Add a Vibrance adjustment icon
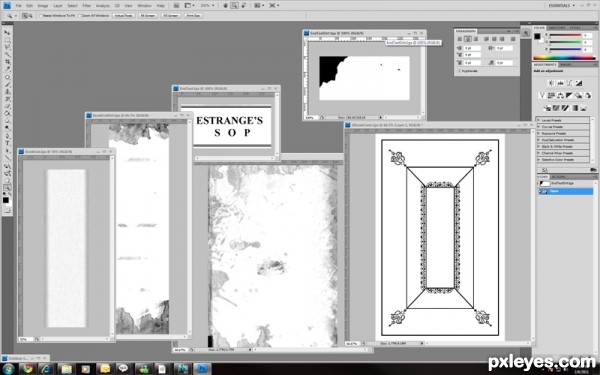This screenshot has width=600, height=375. coord(542,95)
